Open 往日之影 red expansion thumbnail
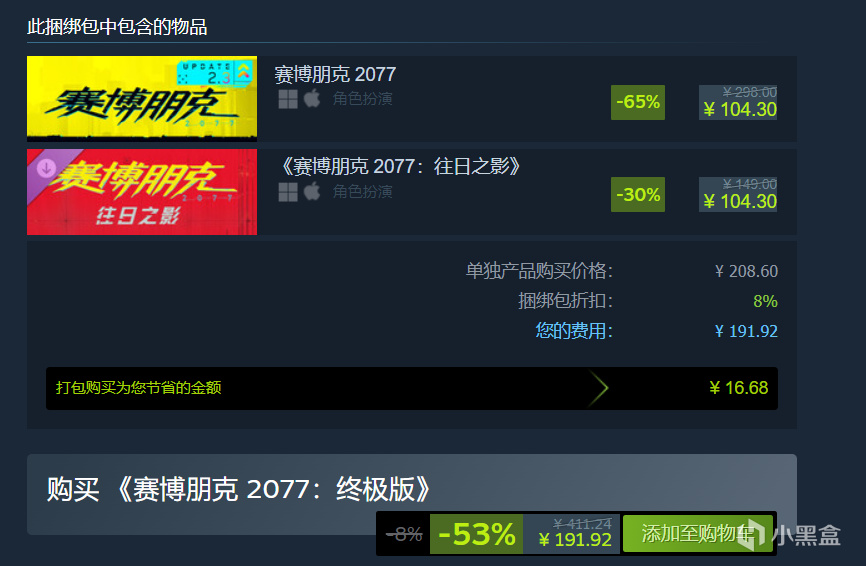 [x=142, y=192]
